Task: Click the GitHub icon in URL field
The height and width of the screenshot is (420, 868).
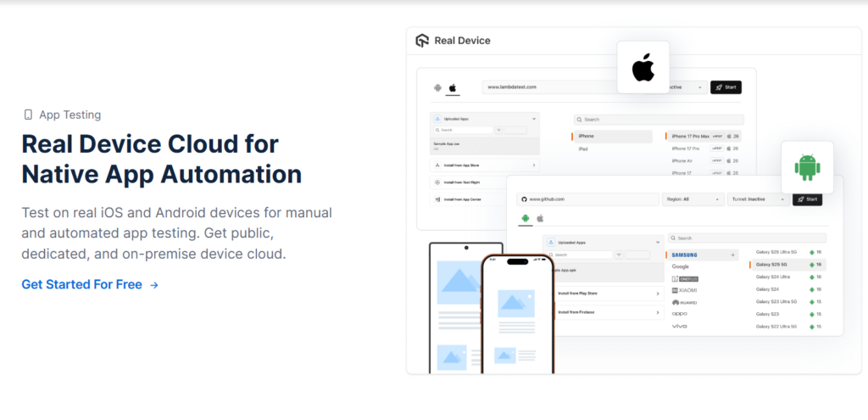Action: coord(525,199)
